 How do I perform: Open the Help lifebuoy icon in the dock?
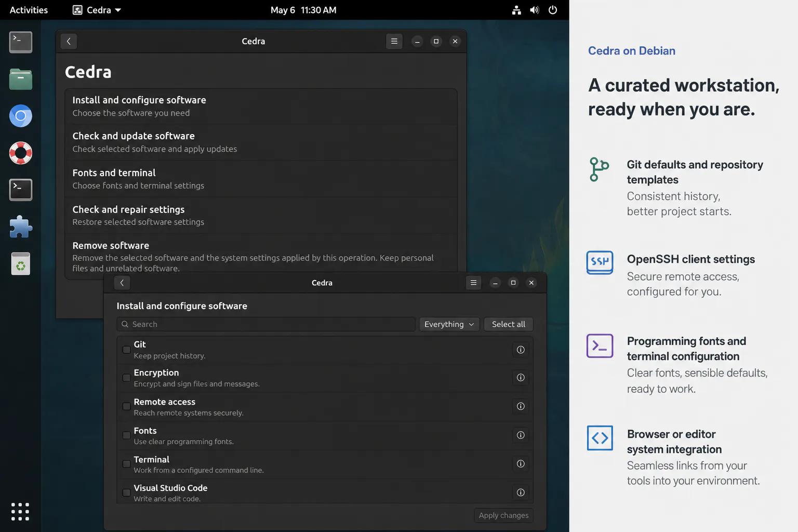[x=21, y=153]
